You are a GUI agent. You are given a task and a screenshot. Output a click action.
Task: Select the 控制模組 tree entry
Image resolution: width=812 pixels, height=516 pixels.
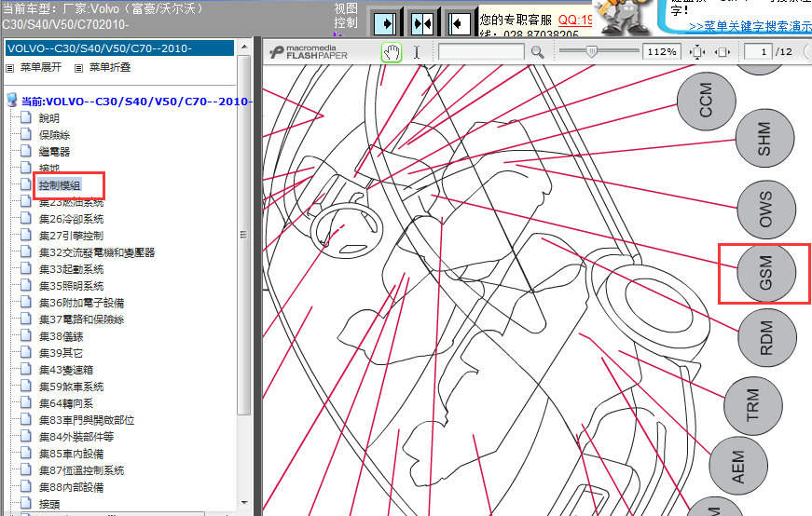pos(60,185)
